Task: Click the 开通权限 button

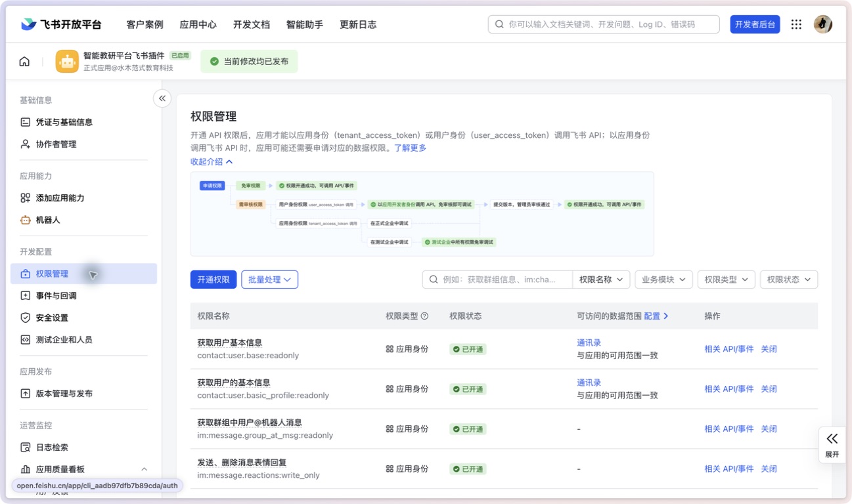Action: 213,280
